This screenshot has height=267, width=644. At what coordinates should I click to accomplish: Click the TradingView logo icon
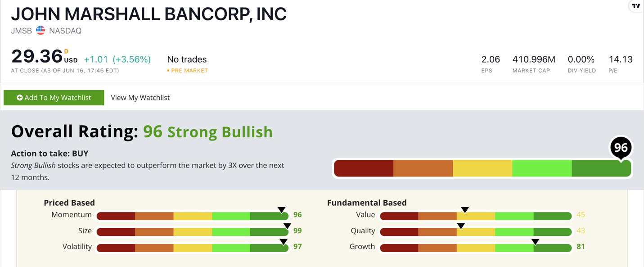(x=636, y=6)
